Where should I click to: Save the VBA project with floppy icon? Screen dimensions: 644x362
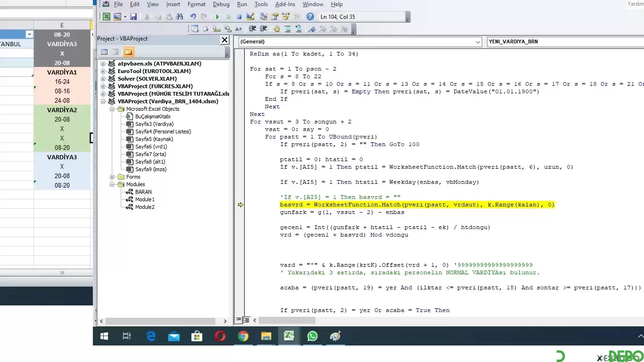click(133, 16)
